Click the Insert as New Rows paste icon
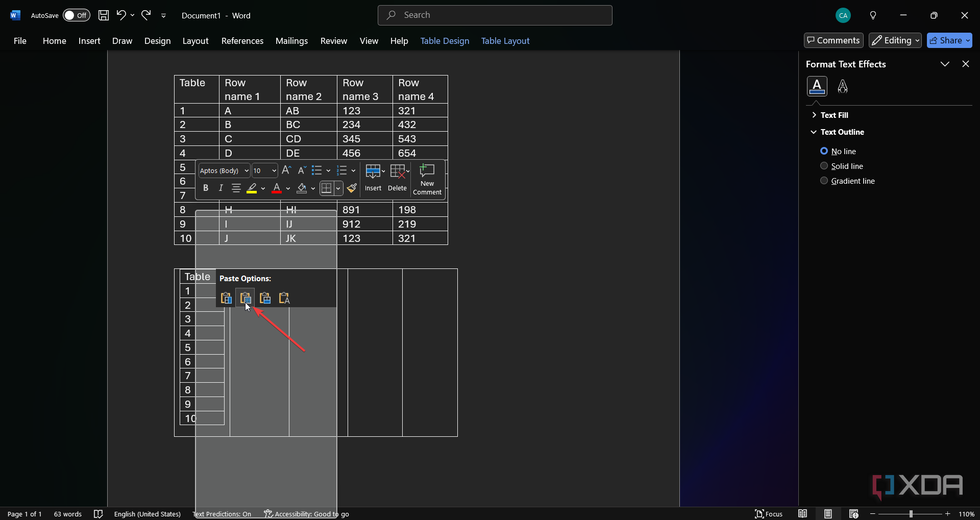980x520 pixels. click(x=265, y=298)
